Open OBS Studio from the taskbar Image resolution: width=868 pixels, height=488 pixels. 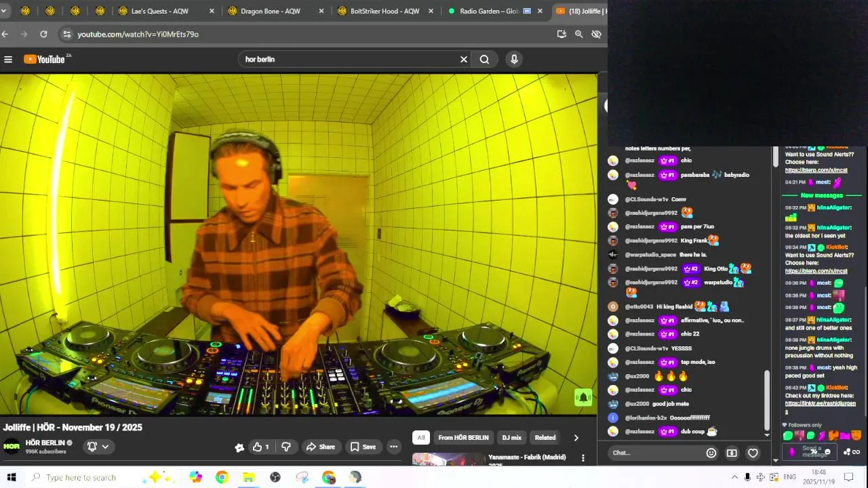click(275, 477)
